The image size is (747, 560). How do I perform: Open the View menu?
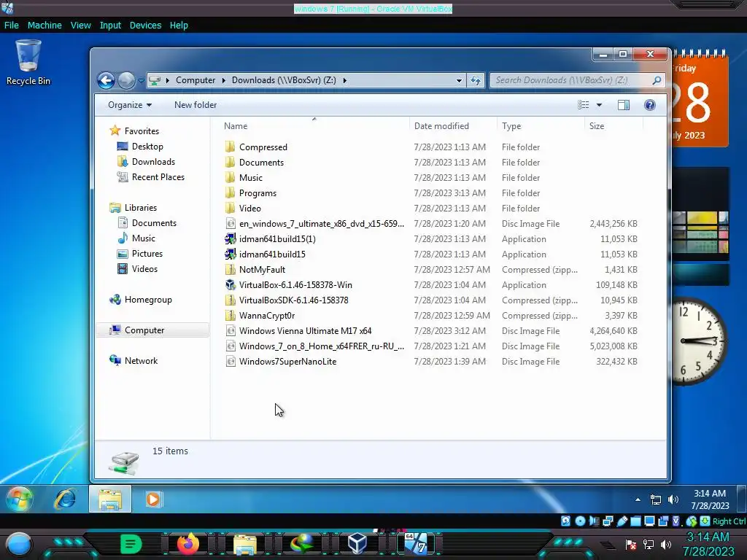click(80, 26)
